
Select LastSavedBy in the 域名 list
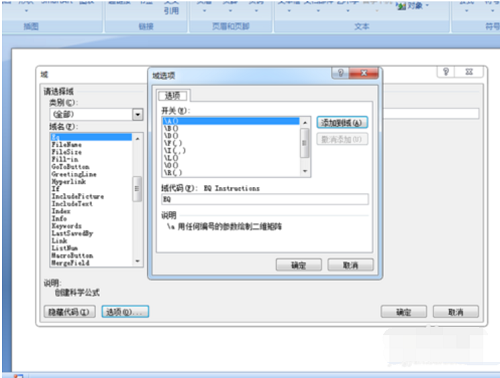(x=91, y=233)
